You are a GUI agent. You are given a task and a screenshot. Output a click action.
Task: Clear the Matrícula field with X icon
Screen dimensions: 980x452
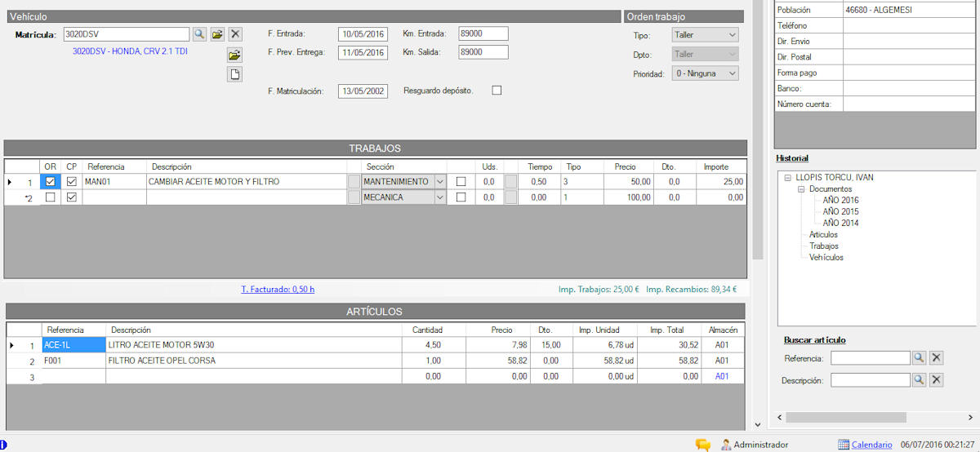[235, 33]
